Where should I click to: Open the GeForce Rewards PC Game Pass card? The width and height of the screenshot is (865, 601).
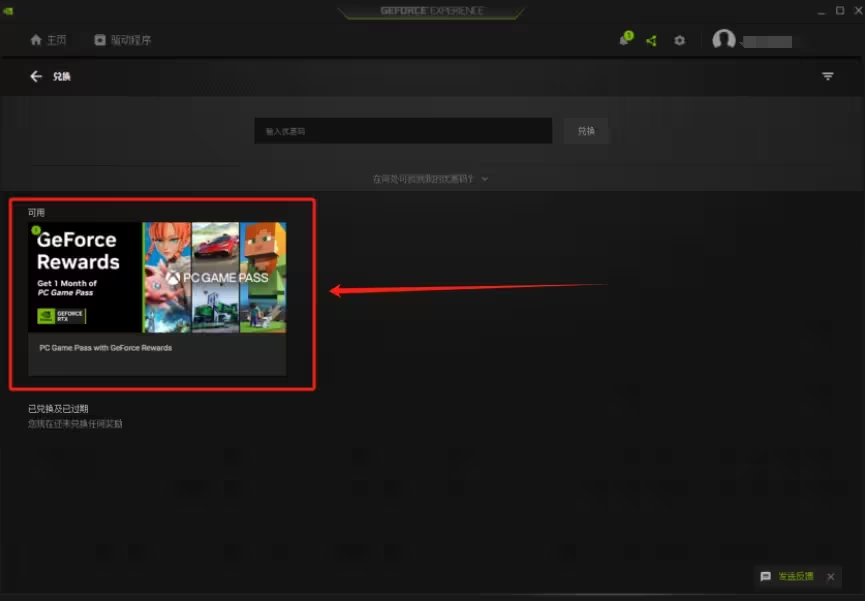[x=157, y=299]
